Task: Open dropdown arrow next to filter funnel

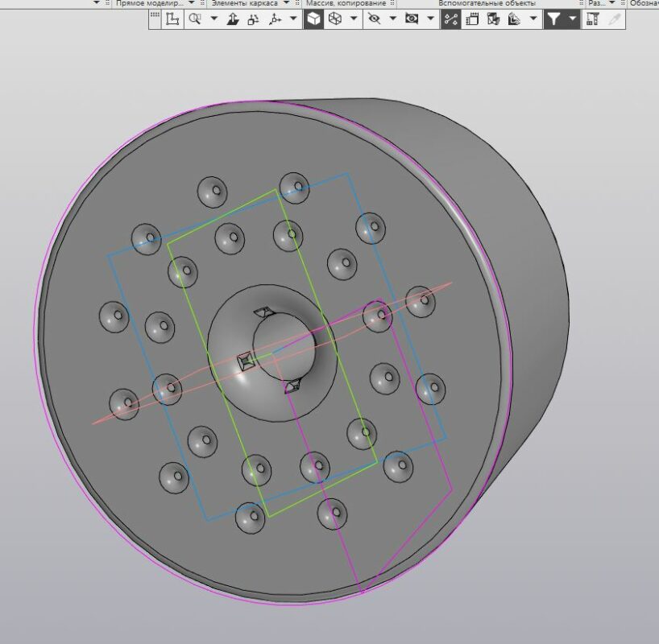Action: point(573,19)
